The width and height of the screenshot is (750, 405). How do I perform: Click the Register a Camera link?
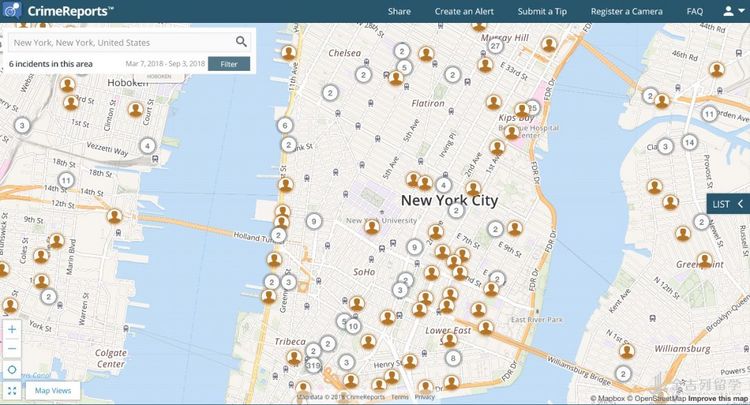(626, 11)
